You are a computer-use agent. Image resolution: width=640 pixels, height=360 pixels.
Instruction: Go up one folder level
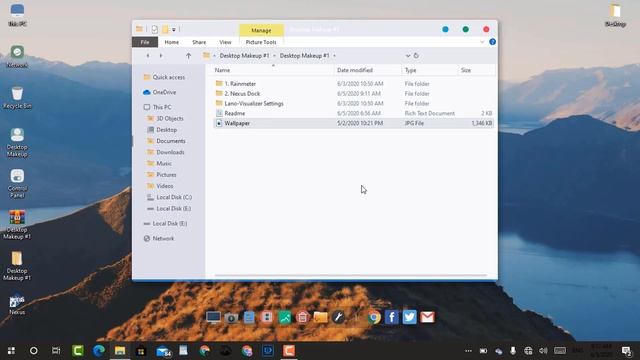point(188,56)
